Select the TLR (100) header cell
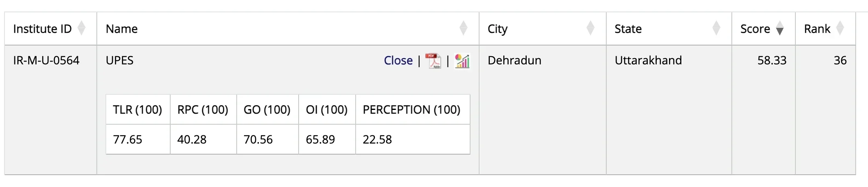The width and height of the screenshot is (868, 187). (138, 109)
